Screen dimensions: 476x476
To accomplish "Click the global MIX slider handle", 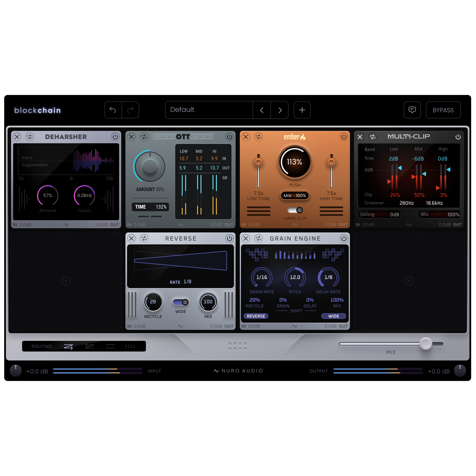I will pyautogui.click(x=426, y=344).
